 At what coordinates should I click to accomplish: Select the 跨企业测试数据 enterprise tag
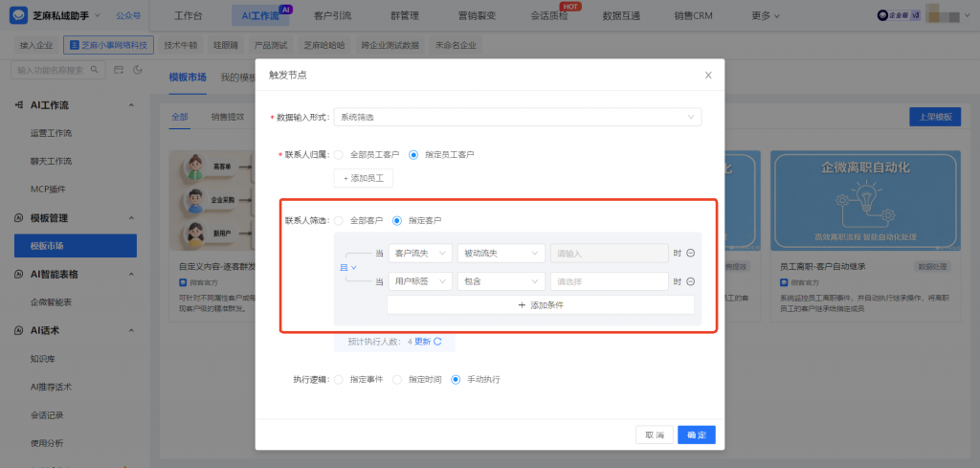click(390, 46)
